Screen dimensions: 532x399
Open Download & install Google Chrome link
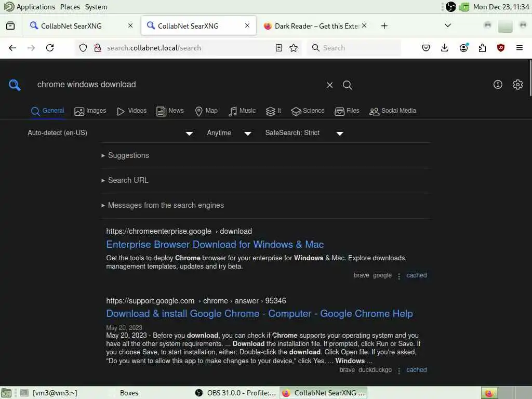point(259,313)
